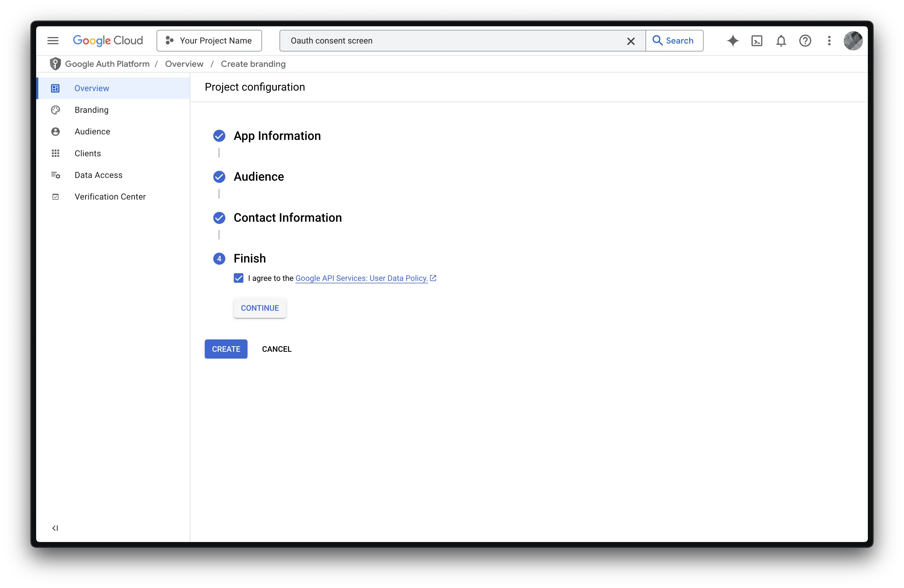Click the Contact Information completed checkmark
904x588 pixels.
pyautogui.click(x=219, y=218)
